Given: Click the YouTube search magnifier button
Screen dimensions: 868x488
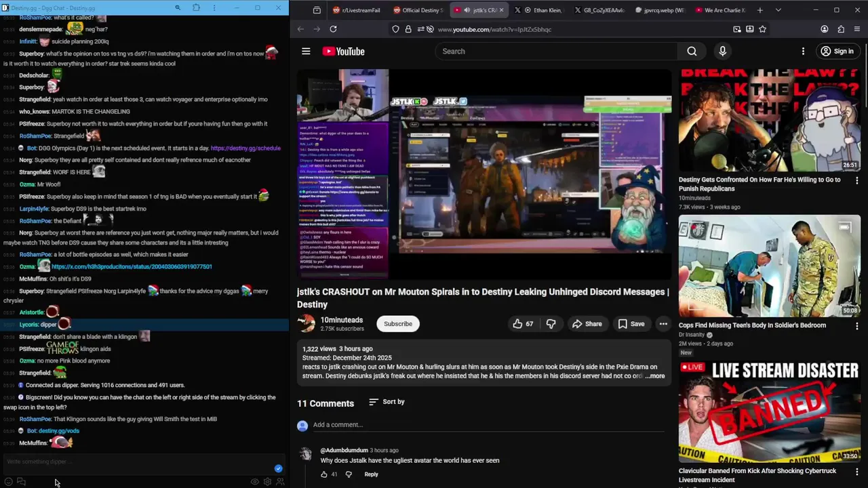Looking at the screenshot, I should [x=692, y=51].
